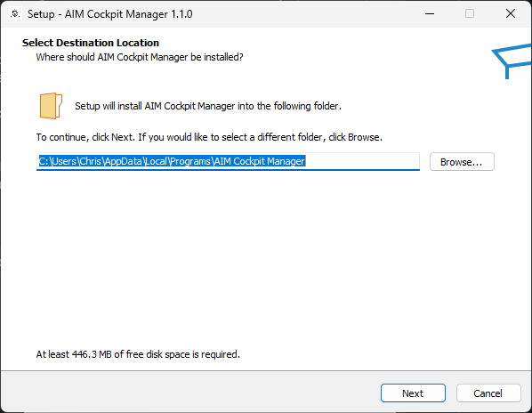Click the 'To continue, click Next' instruction

[209, 137]
